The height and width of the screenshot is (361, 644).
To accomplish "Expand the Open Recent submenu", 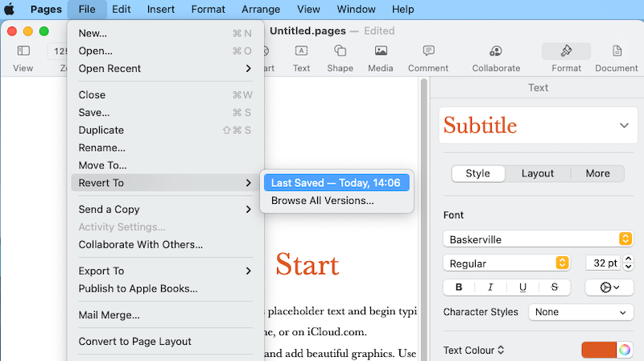I will (166, 68).
